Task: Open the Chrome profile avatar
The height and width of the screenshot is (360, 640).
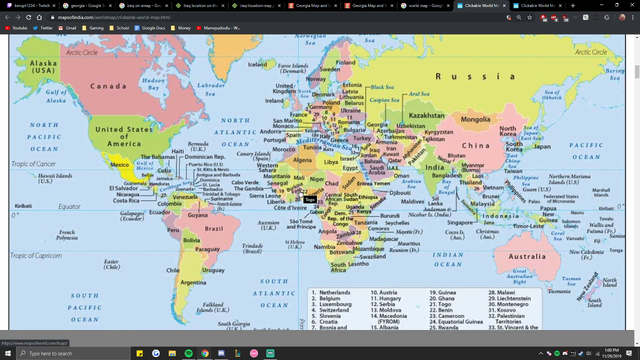Action: pos(622,18)
